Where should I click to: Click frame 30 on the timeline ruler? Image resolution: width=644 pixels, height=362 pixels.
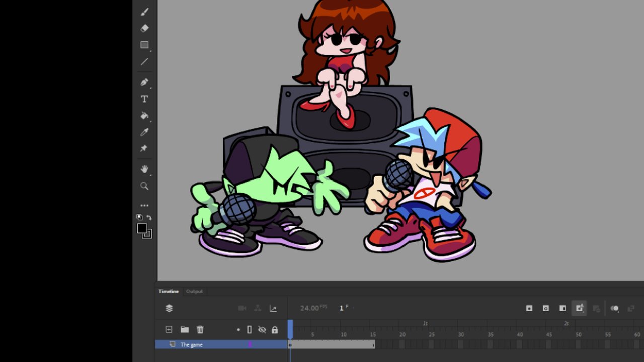[x=461, y=334]
